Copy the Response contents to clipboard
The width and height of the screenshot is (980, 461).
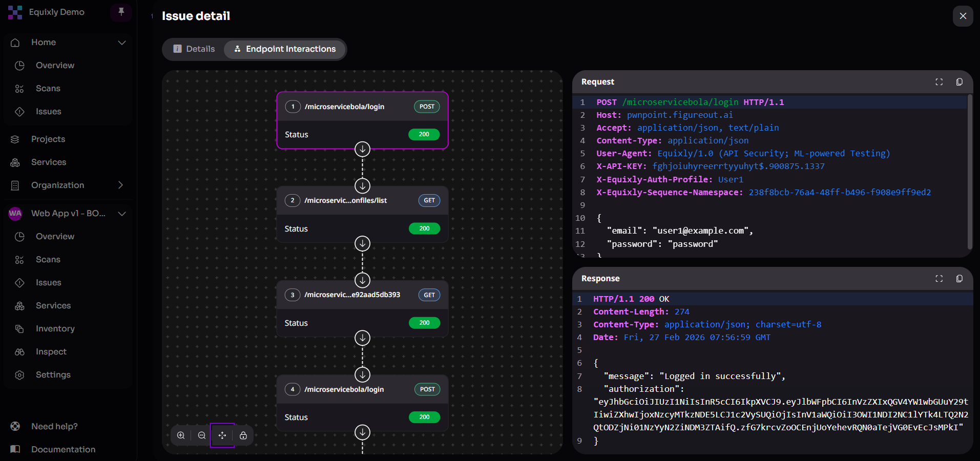(x=959, y=279)
